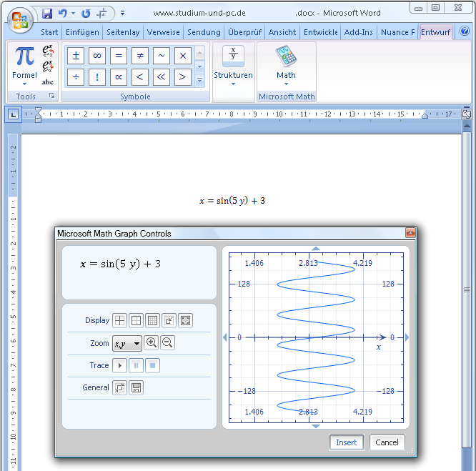Insert the division sign symbol
Image resolution: width=476 pixels, height=471 pixels.
[76, 77]
